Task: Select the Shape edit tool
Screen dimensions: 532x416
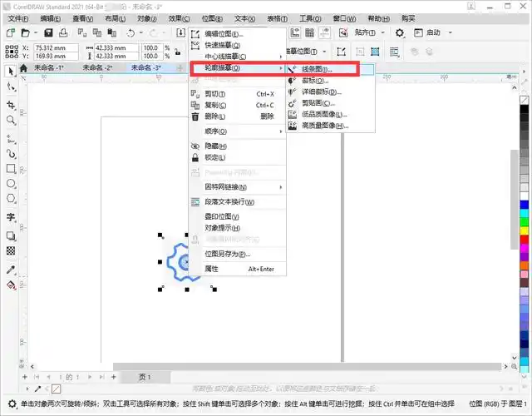Action: click(11, 87)
